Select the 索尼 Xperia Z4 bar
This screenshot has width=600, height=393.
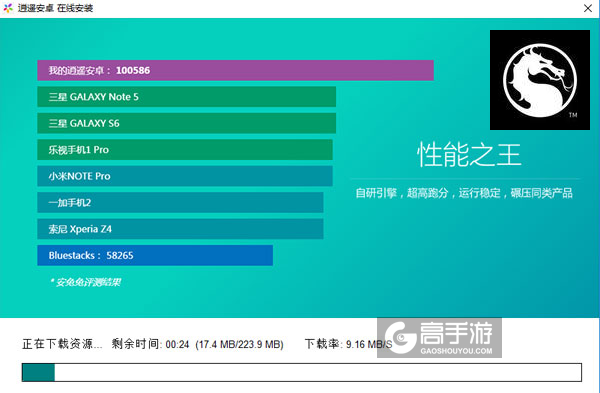pyautogui.click(x=180, y=229)
